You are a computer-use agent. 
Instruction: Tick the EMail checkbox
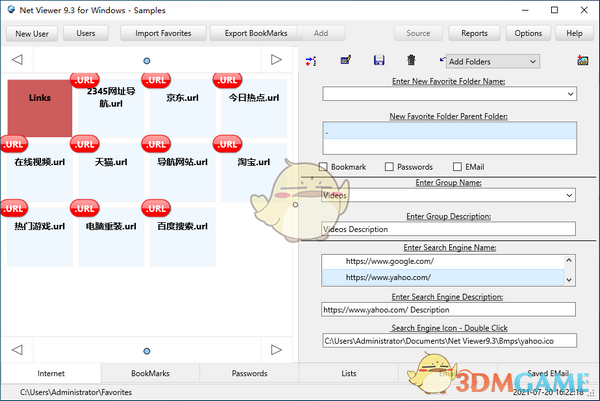457,167
